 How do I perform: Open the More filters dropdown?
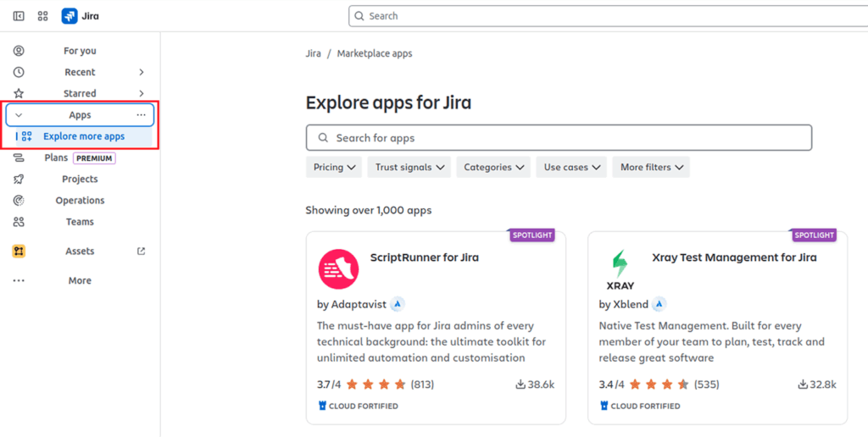click(x=652, y=168)
